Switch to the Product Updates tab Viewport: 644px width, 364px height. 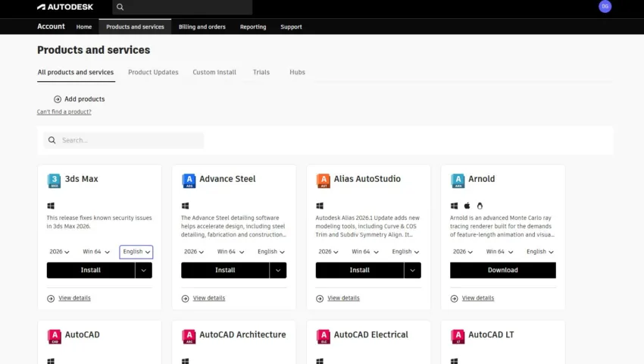click(153, 72)
